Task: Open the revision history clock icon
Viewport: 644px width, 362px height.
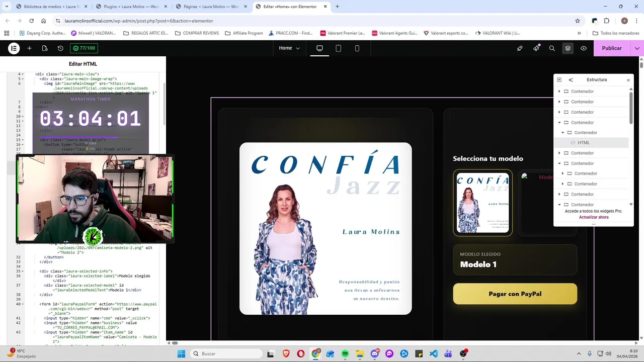Action: 60,48
